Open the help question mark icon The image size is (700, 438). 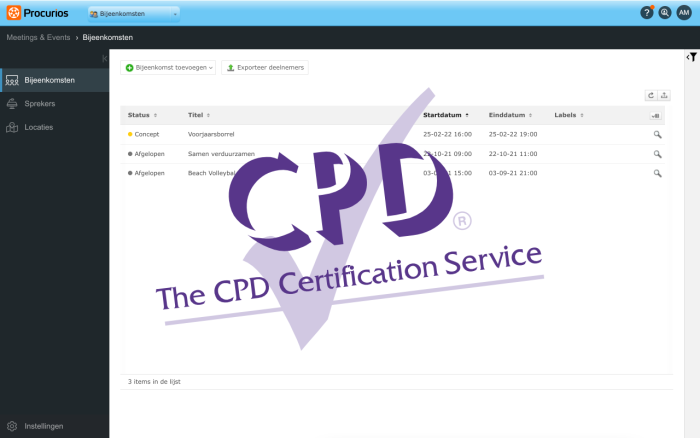tap(646, 13)
